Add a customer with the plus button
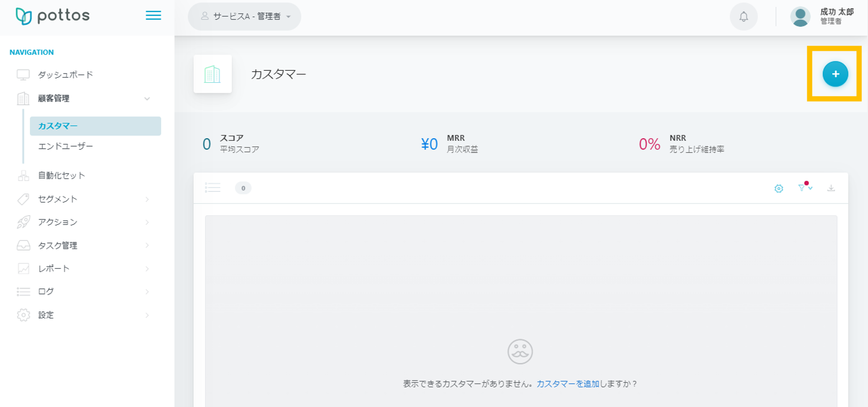Screen dimensions: 868x407 (x=835, y=74)
